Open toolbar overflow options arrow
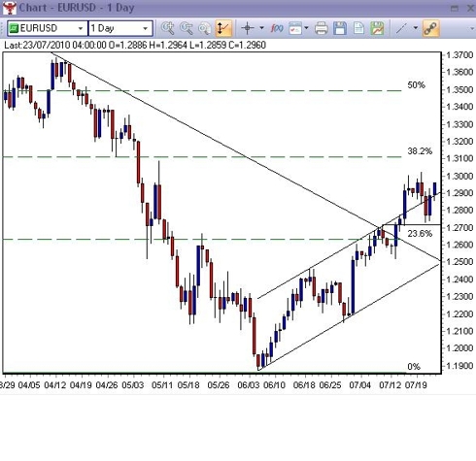This screenshot has width=476, height=461. pos(471,29)
